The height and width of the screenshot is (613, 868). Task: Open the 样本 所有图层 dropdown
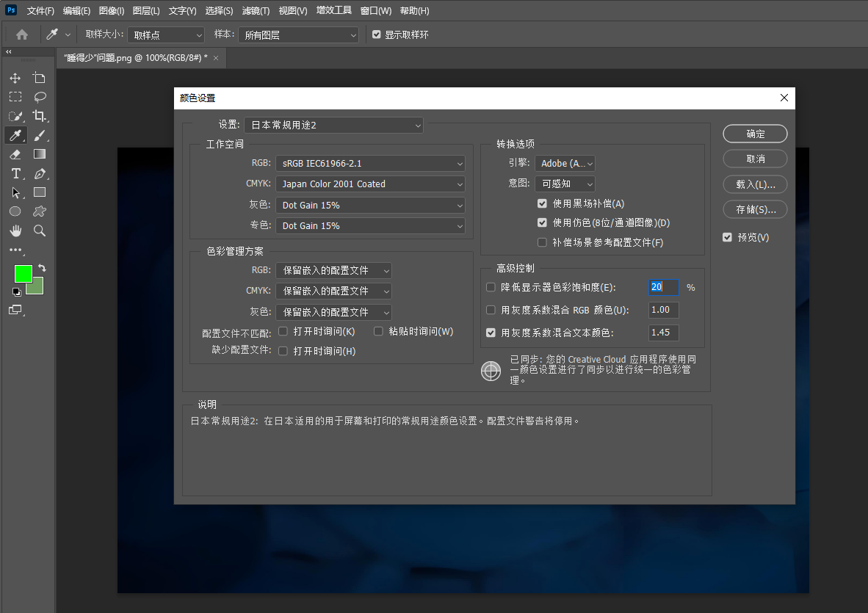(x=298, y=35)
